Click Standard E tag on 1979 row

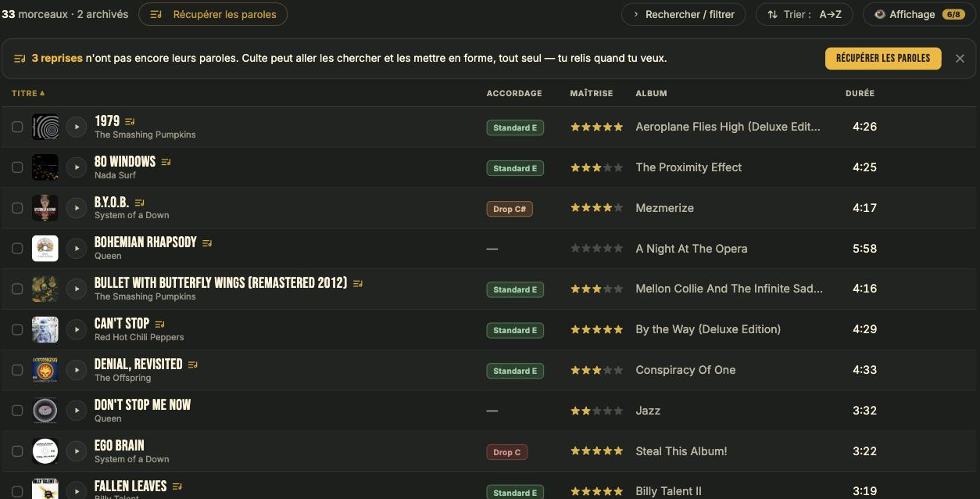[x=515, y=127]
